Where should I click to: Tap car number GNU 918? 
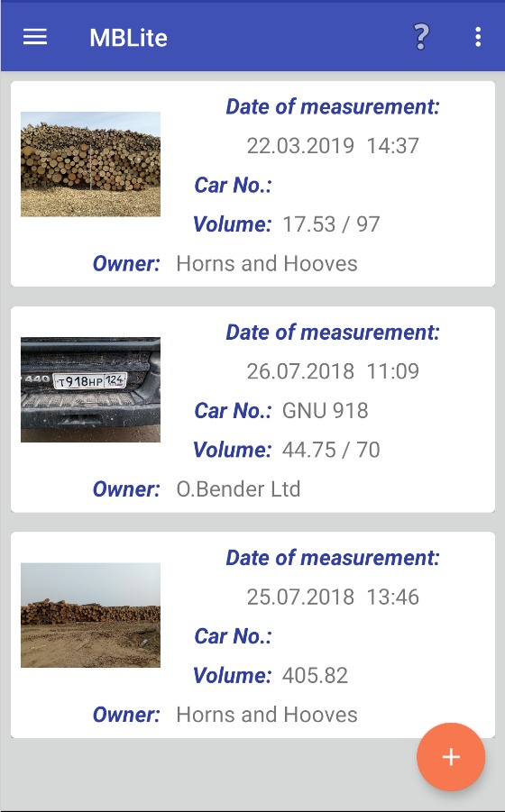pos(325,411)
